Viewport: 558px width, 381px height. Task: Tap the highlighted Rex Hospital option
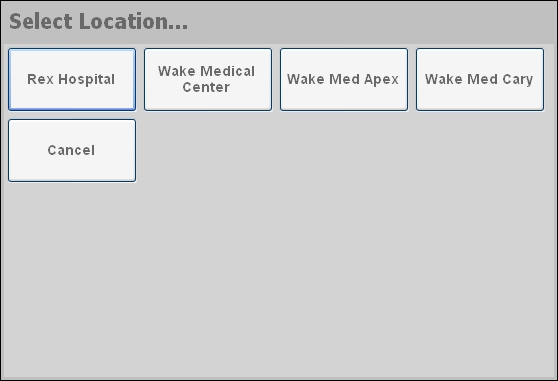coord(72,79)
